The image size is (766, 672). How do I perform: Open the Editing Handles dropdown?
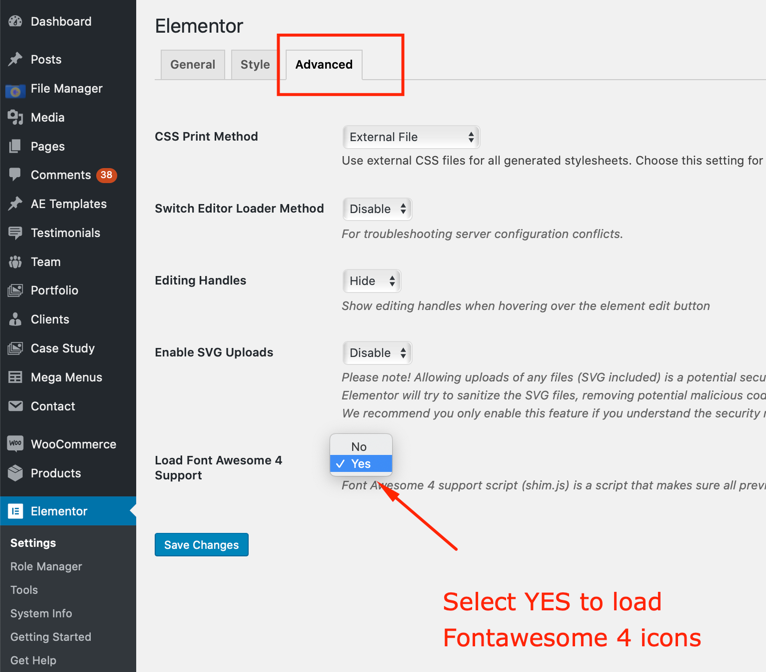click(371, 281)
